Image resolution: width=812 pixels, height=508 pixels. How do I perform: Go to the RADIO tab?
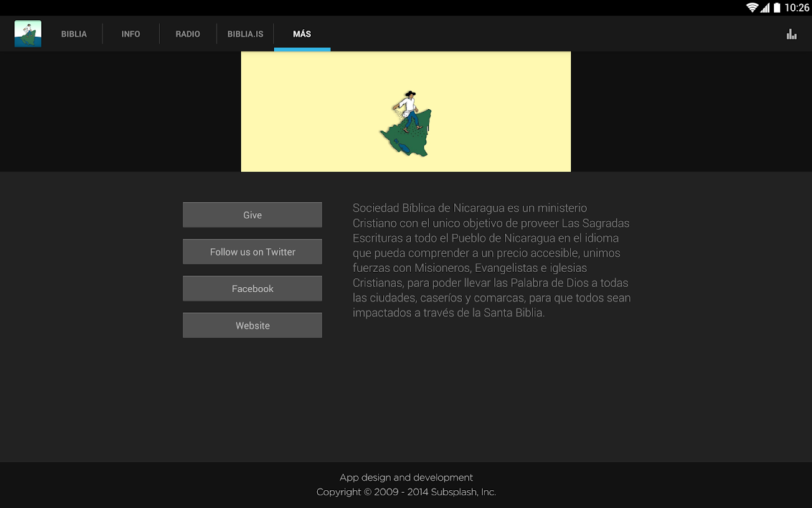pos(188,34)
